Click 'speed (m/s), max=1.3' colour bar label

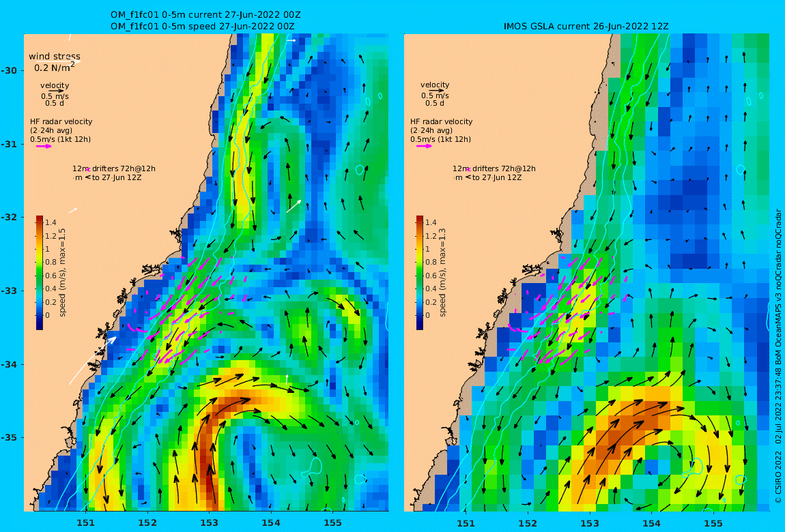(x=442, y=273)
